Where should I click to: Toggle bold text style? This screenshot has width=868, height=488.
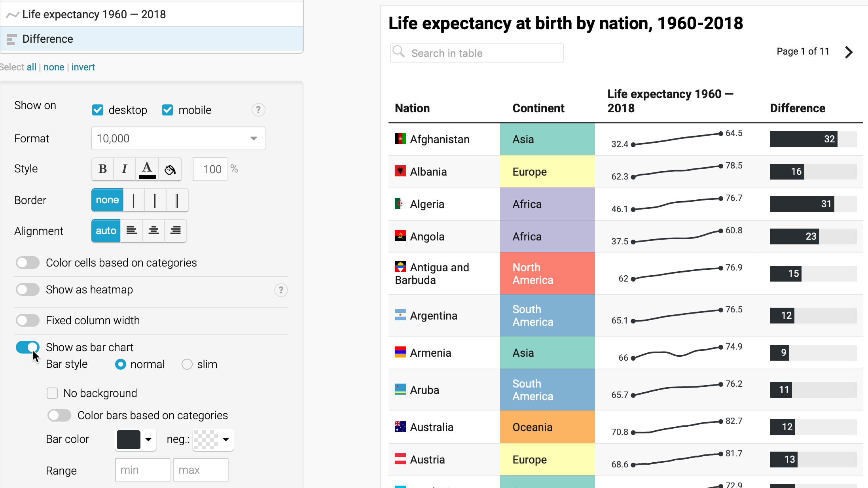[x=103, y=169]
